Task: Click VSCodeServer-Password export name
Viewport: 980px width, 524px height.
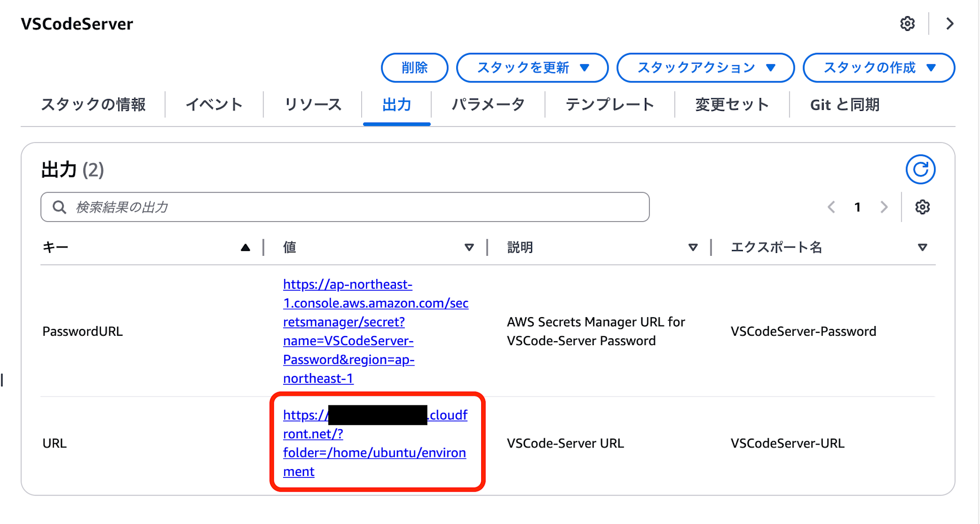Action: (803, 331)
